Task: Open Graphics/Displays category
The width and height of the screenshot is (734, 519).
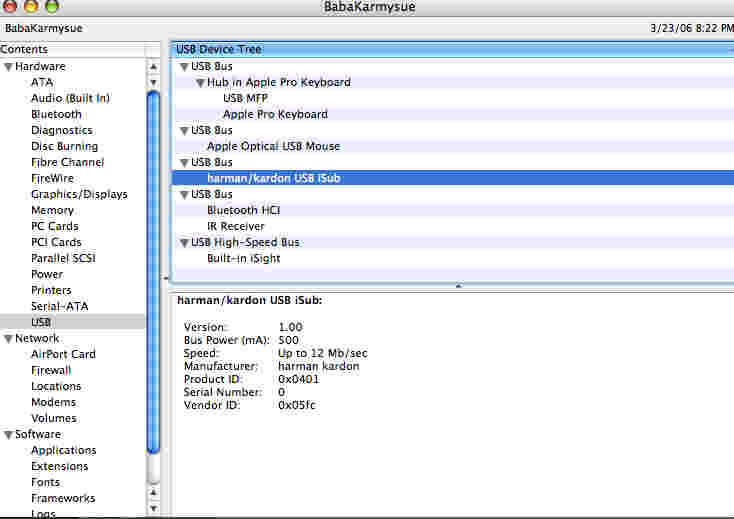Action: (79, 194)
